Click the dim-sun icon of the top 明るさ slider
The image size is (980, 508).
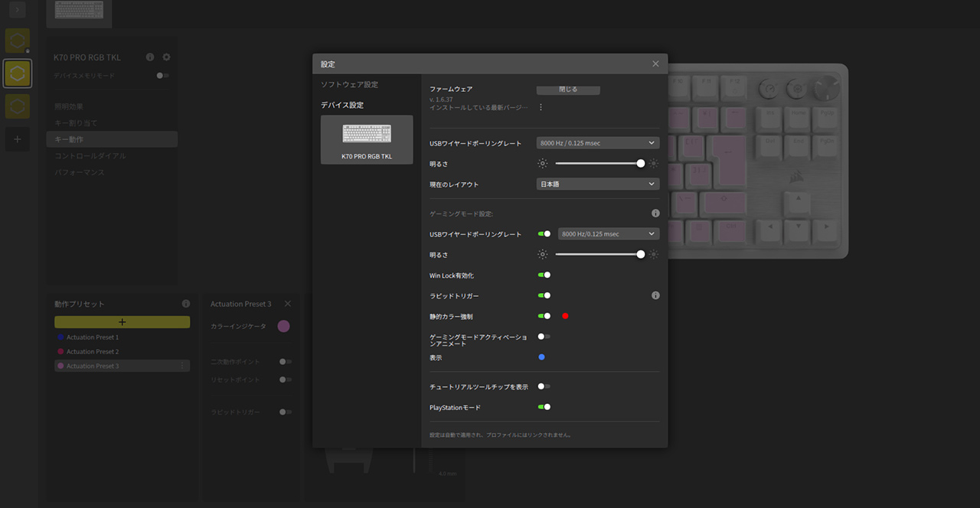click(x=543, y=163)
